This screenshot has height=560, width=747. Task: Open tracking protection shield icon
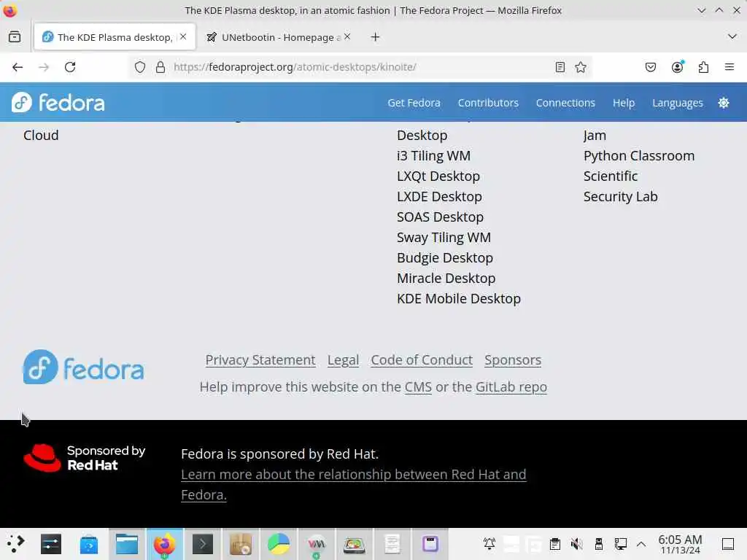139,67
